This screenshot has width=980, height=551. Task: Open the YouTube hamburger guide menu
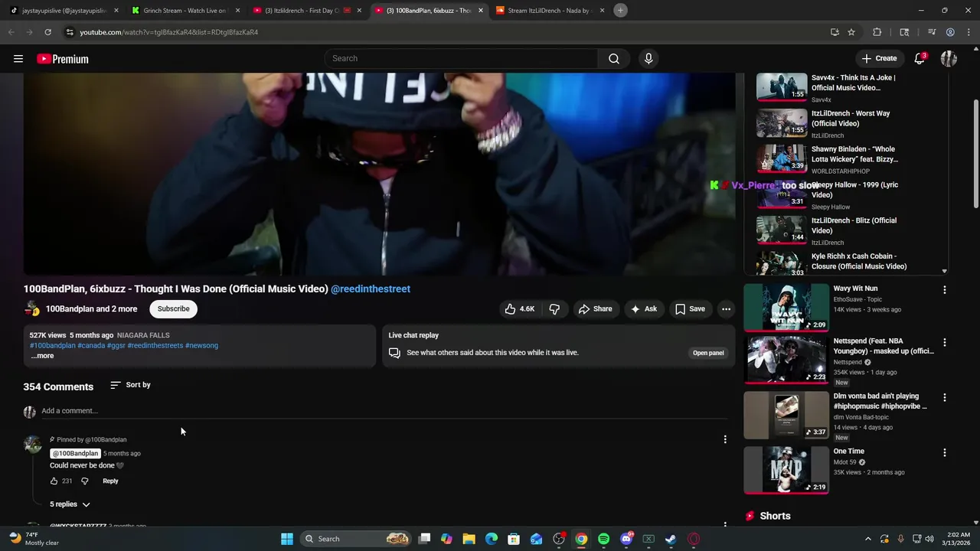(18, 59)
